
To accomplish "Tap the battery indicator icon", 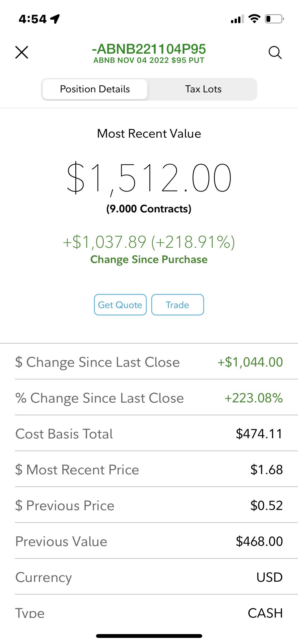I will coord(274,19).
